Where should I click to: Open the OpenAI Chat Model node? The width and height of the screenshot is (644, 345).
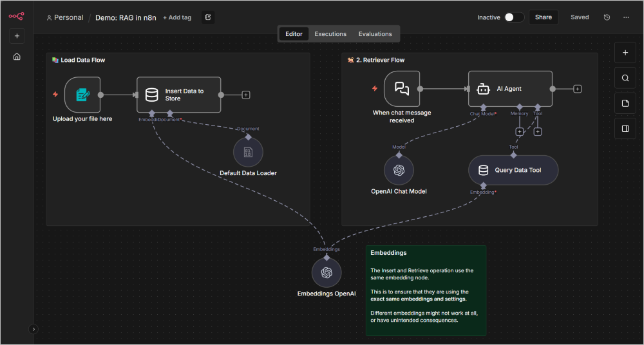coord(399,171)
